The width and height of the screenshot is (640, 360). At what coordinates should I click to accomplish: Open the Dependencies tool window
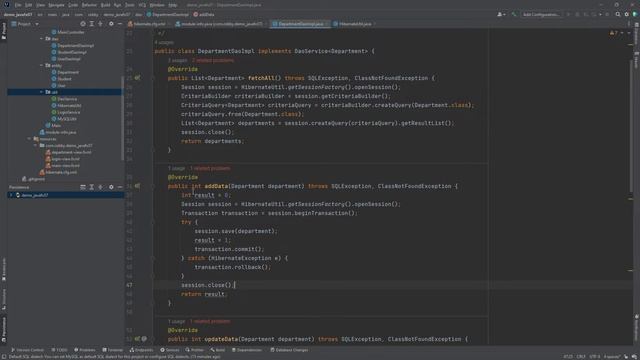[247, 350]
